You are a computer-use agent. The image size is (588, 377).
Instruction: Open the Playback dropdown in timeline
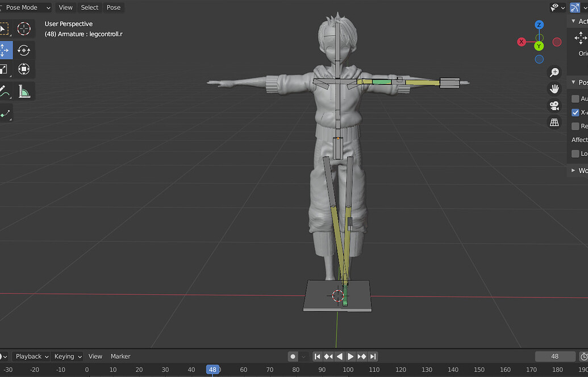[31, 357]
